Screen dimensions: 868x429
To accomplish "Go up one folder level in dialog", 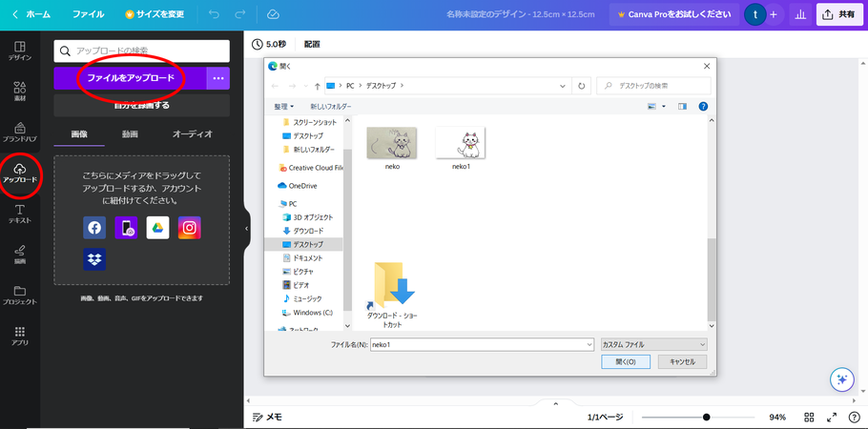I will pyautogui.click(x=318, y=86).
